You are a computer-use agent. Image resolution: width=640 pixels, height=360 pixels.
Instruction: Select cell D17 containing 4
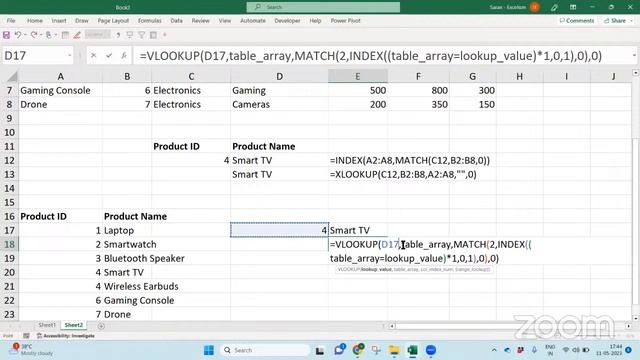279,230
